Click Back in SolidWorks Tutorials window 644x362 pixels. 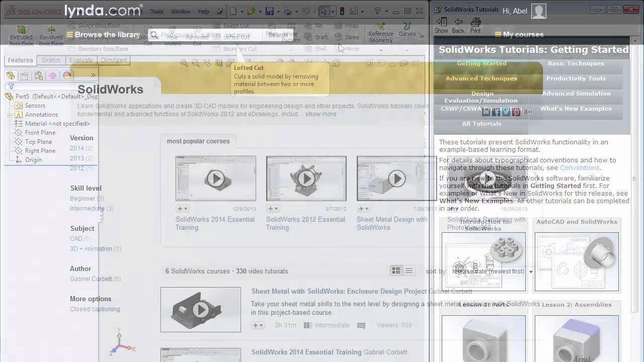coord(458,26)
